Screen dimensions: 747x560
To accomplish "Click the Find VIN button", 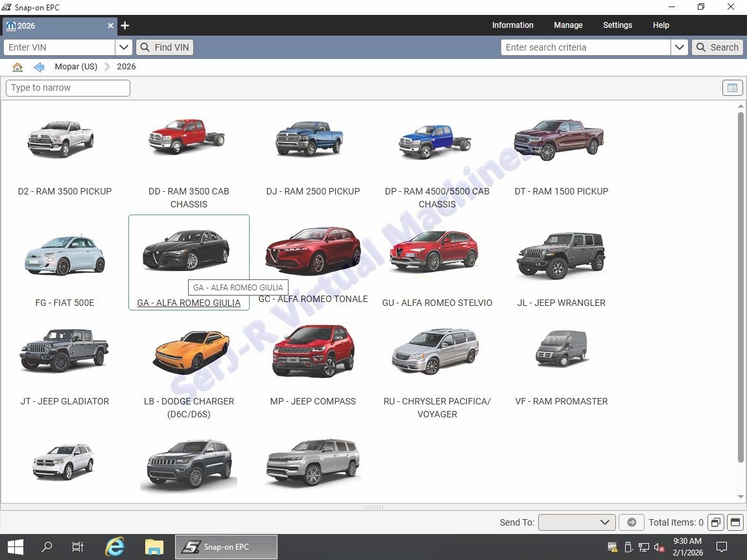I will [x=165, y=47].
